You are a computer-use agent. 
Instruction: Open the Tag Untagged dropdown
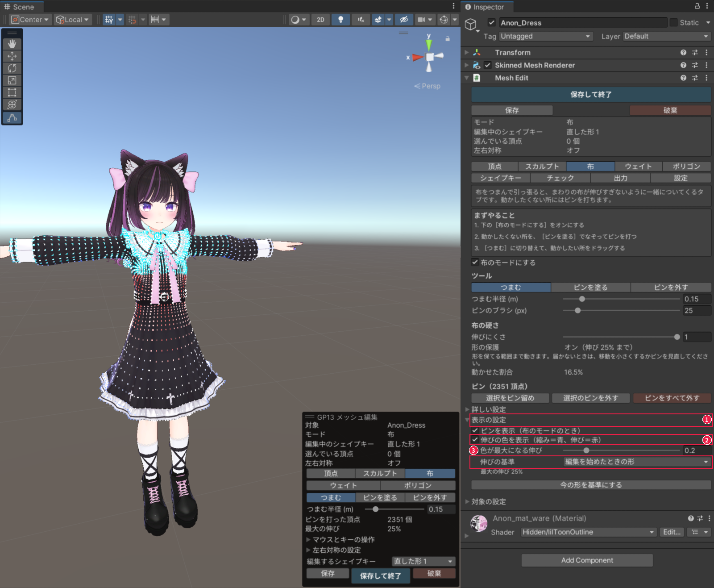coord(546,36)
